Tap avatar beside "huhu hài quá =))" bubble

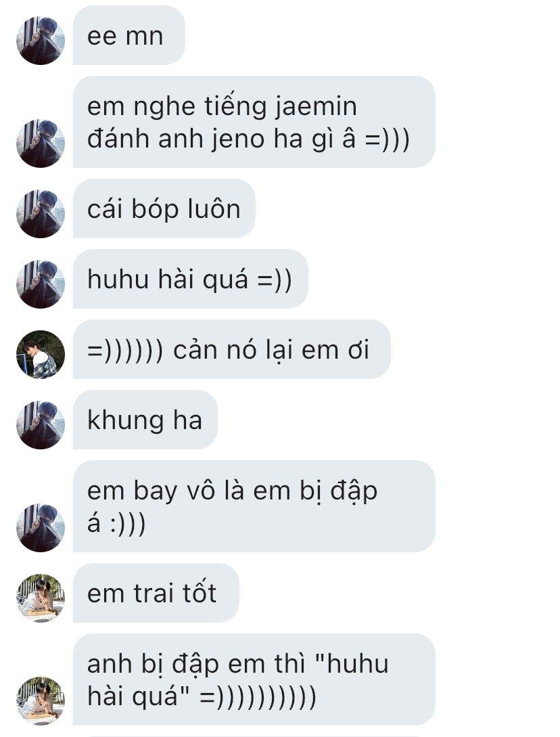point(41,284)
